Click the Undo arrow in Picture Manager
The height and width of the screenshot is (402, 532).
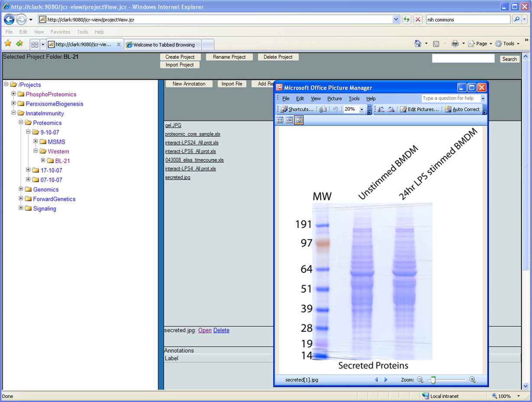335,109
